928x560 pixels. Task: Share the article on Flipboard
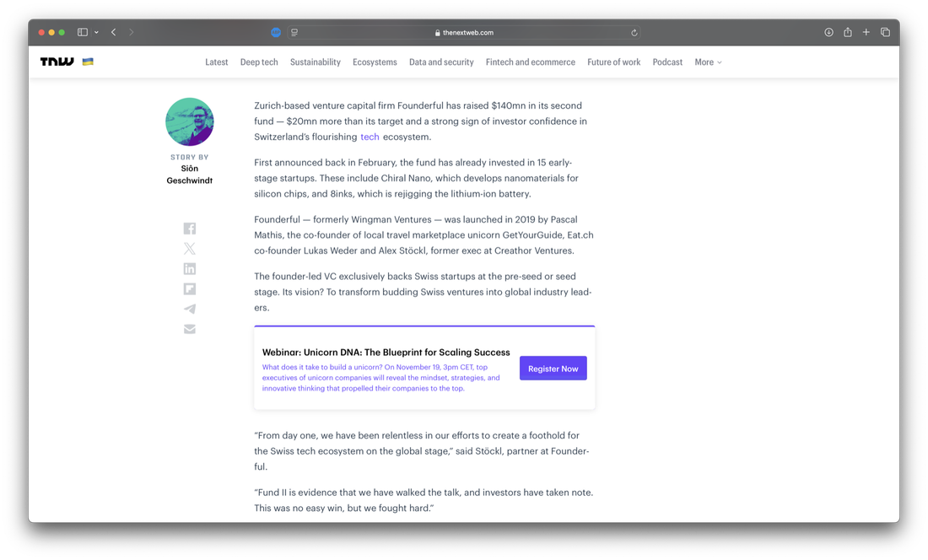pyautogui.click(x=189, y=288)
